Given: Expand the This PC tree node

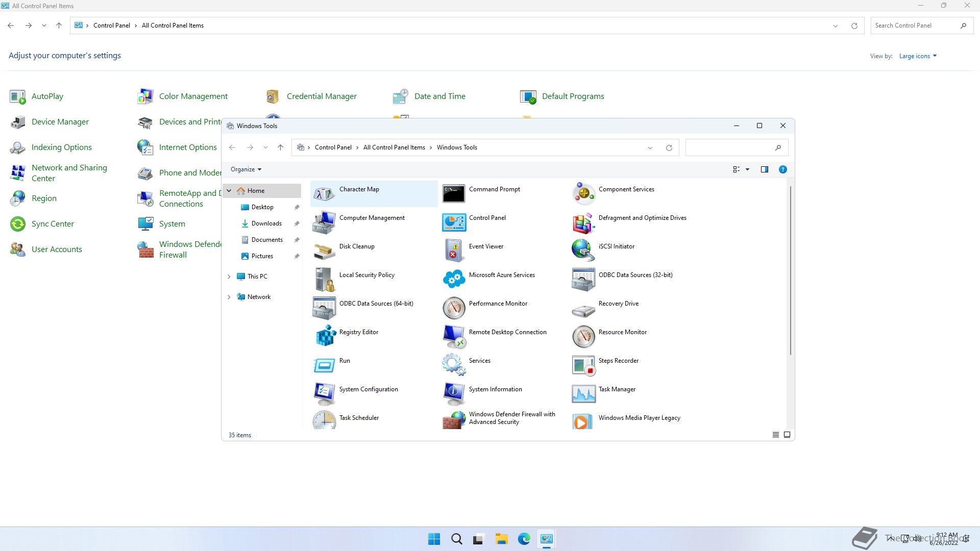Looking at the screenshot, I should click(229, 277).
